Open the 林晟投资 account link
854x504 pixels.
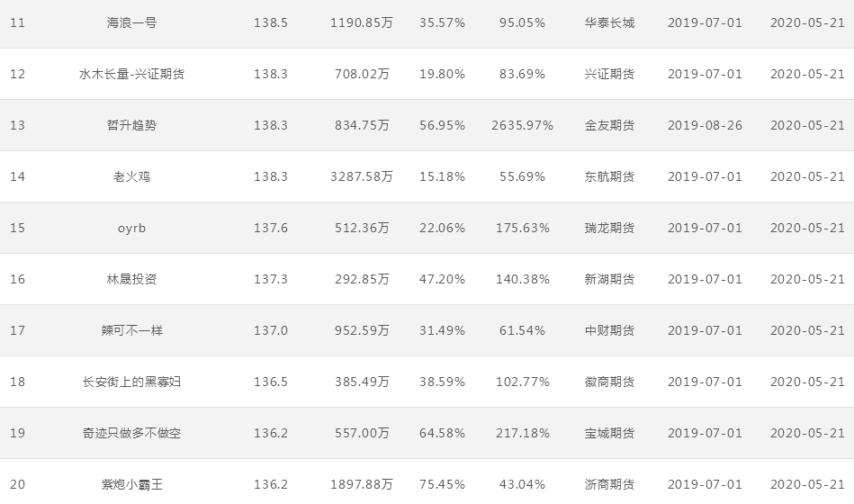pos(131,280)
